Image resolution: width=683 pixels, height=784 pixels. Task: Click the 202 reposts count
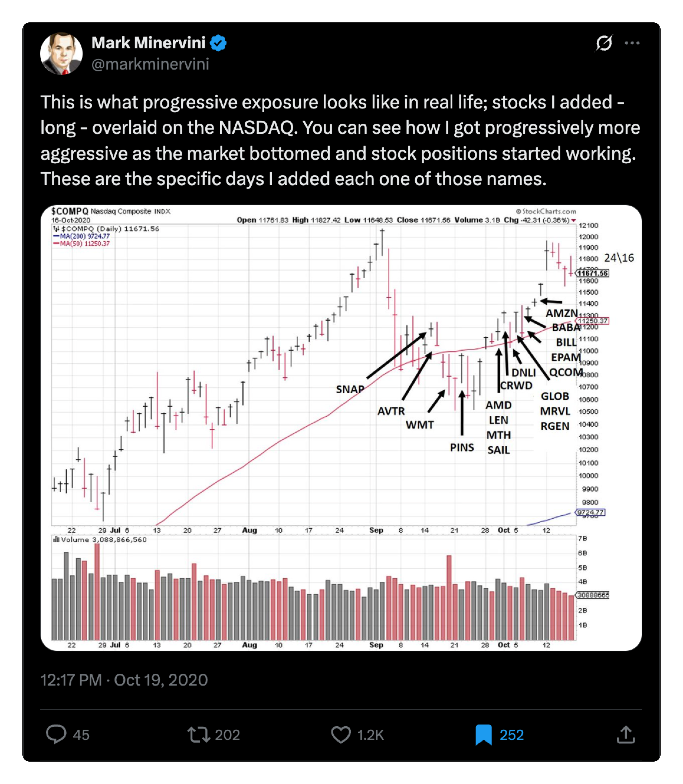point(227,735)
